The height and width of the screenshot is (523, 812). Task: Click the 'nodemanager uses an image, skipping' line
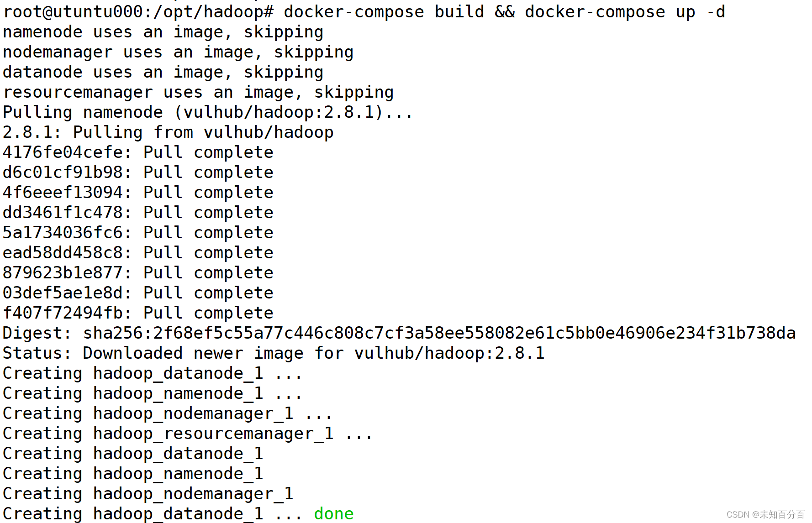point(178,52)
